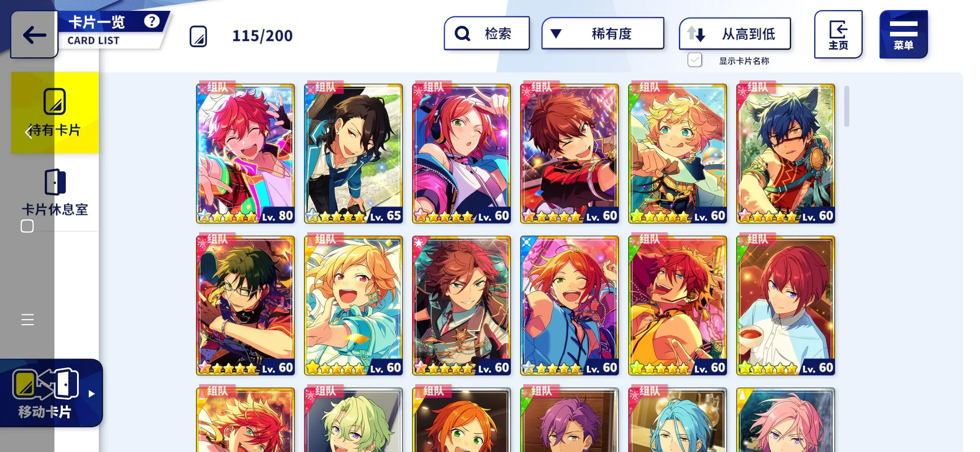Go back using the arrow button
Image resolution: width=980 pixels, height=452 pixels.
tap(34, 35)
